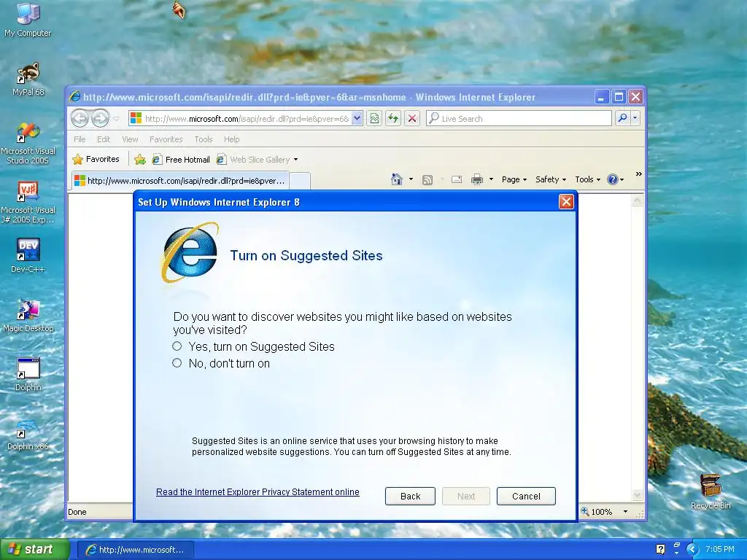Click the Read Mail icon

point(457,179)
